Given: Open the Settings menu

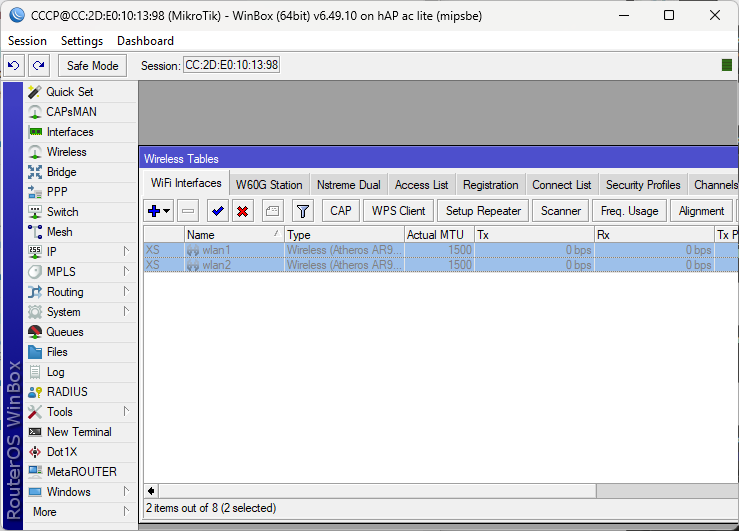Looking at the screenshot, I should 82,41.
